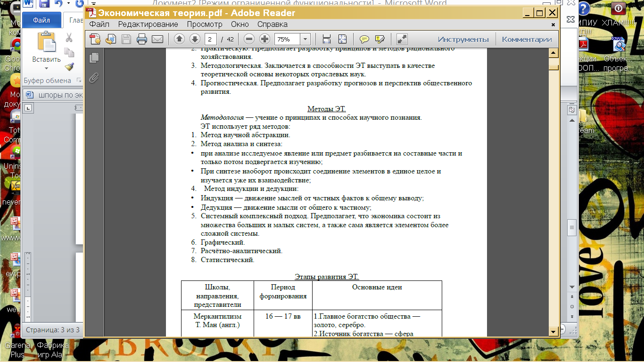
Task: Zoom out with the minus icon
Action: click(x=249, y=39)
